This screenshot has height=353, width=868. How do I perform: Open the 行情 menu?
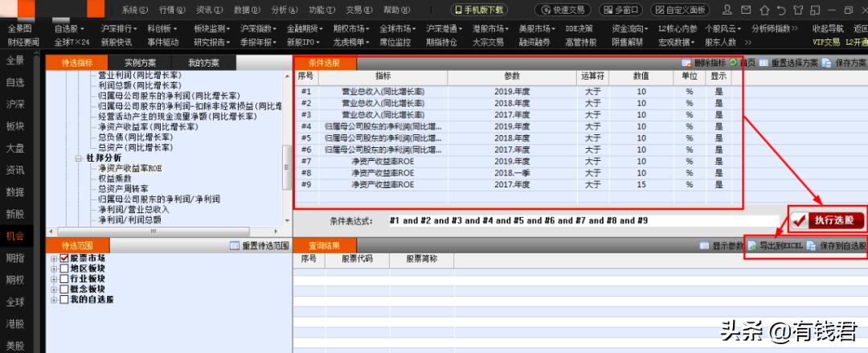coord(172,10)
